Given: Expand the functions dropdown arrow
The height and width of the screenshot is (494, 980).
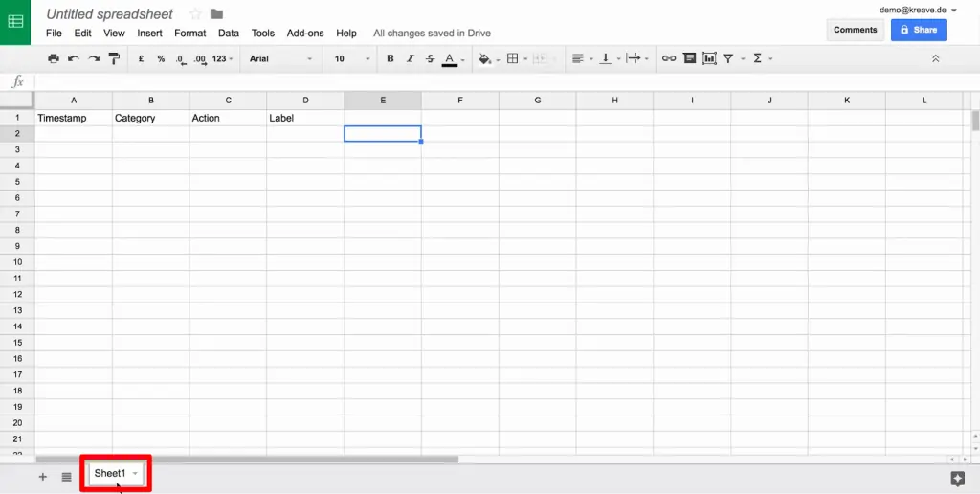Looking at the screenshot, I should (770, 59).
